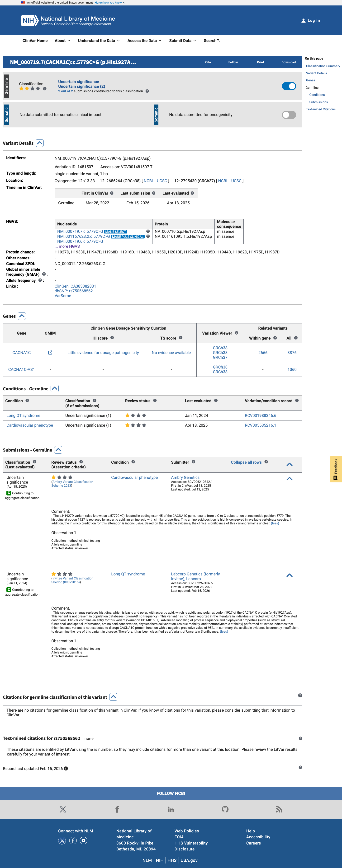Viewport: 342px width, 868px height.
Task: Click the Collapse all rows link
Action: pos(246,462)
